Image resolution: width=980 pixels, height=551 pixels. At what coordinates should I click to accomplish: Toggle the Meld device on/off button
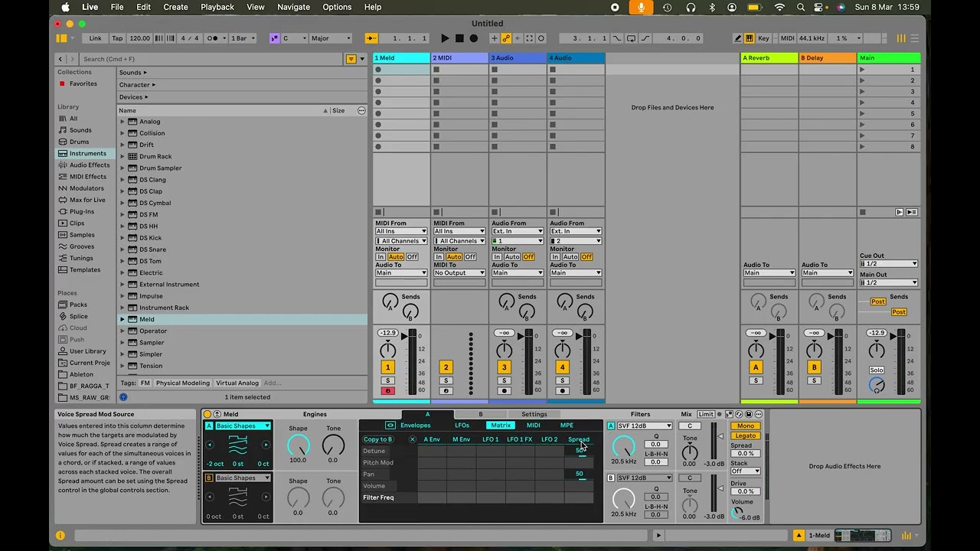[x=207, y=415]
